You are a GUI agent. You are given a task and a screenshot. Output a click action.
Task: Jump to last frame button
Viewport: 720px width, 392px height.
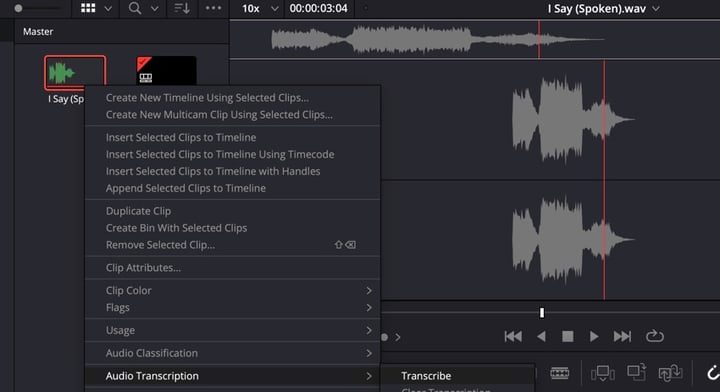pos(622,336)
